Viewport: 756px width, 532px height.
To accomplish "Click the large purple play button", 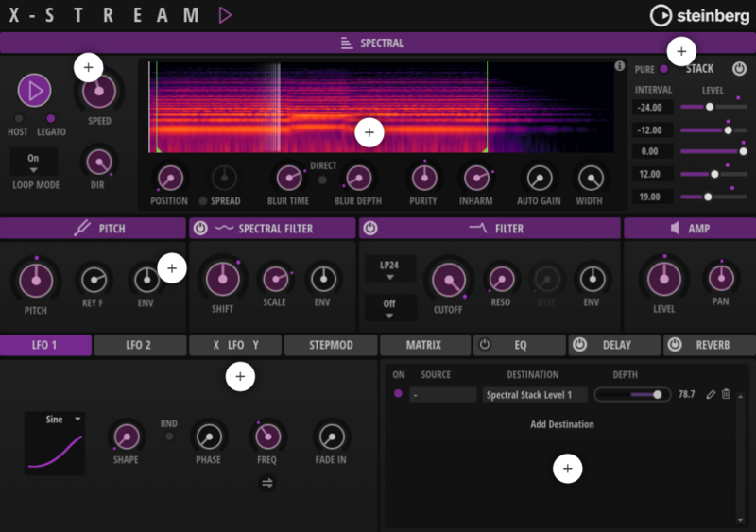I will coord(34,90).
